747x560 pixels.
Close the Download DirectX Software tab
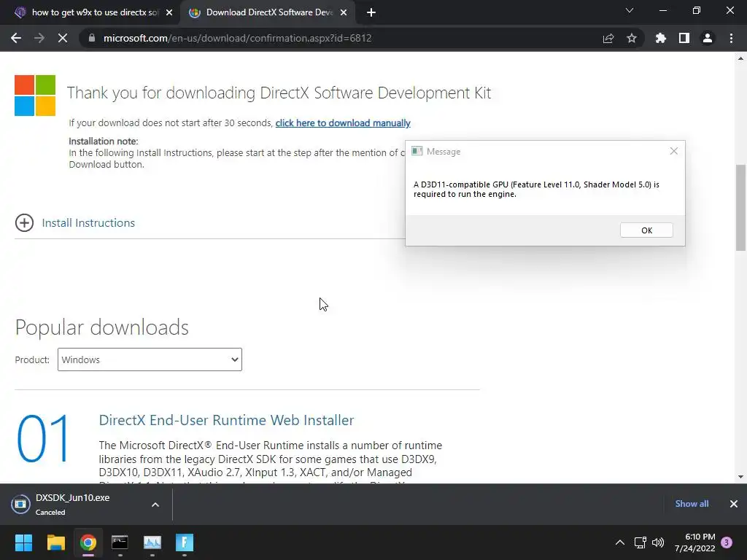(x=344, y=13)
